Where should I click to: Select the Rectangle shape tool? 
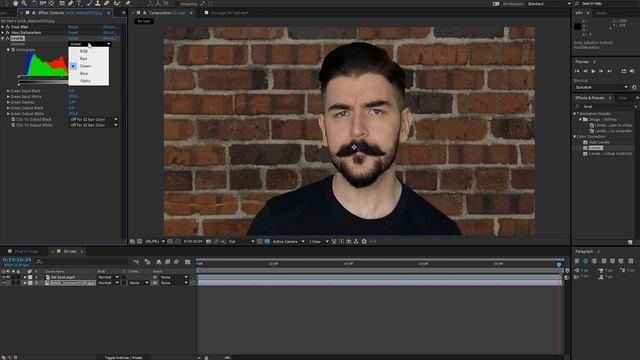pyautogui.click(x=62, y=3)
